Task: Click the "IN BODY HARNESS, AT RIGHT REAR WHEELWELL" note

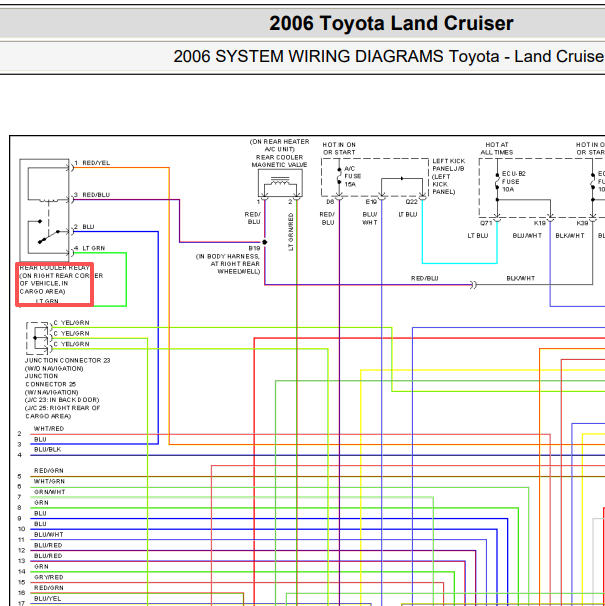Action: click(228, 264)
